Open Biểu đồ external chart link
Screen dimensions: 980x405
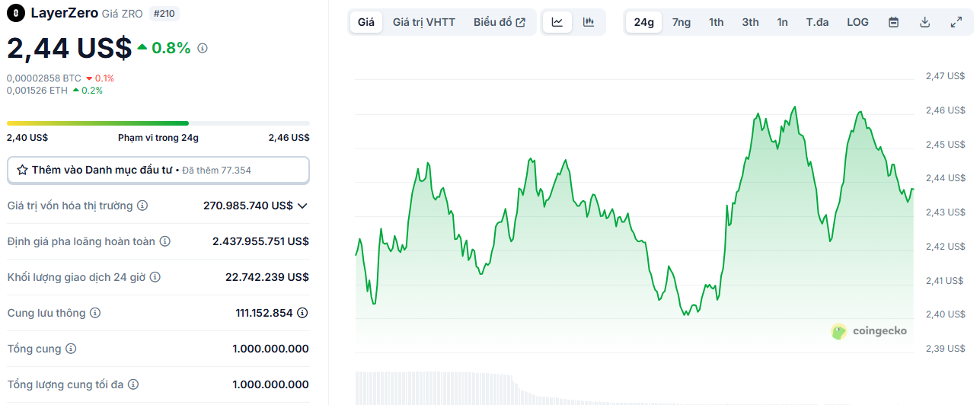500,22
